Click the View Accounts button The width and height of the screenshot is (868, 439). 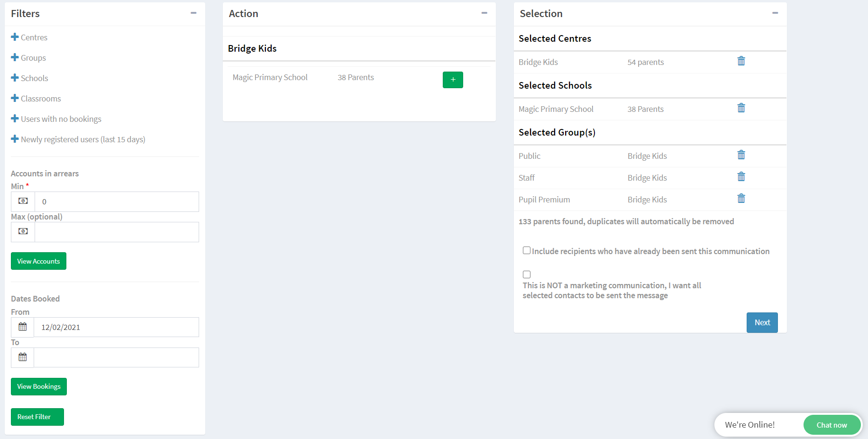point(38,261)
